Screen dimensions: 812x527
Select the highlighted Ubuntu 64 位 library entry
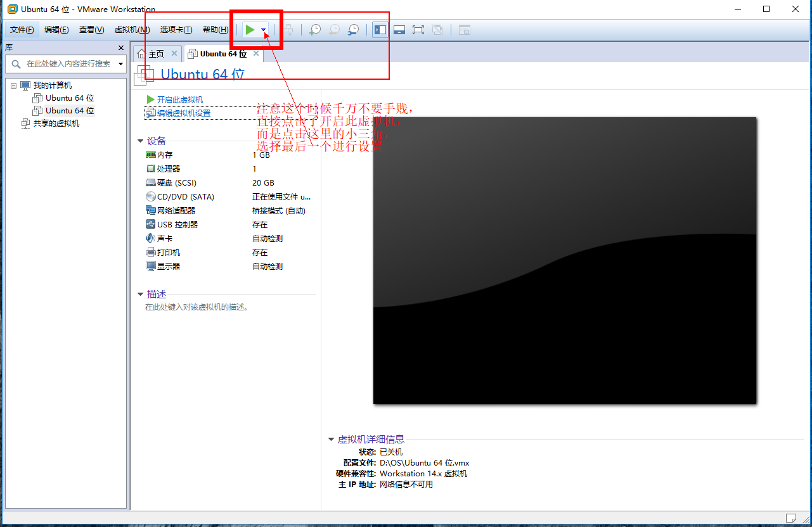point(70,111)
